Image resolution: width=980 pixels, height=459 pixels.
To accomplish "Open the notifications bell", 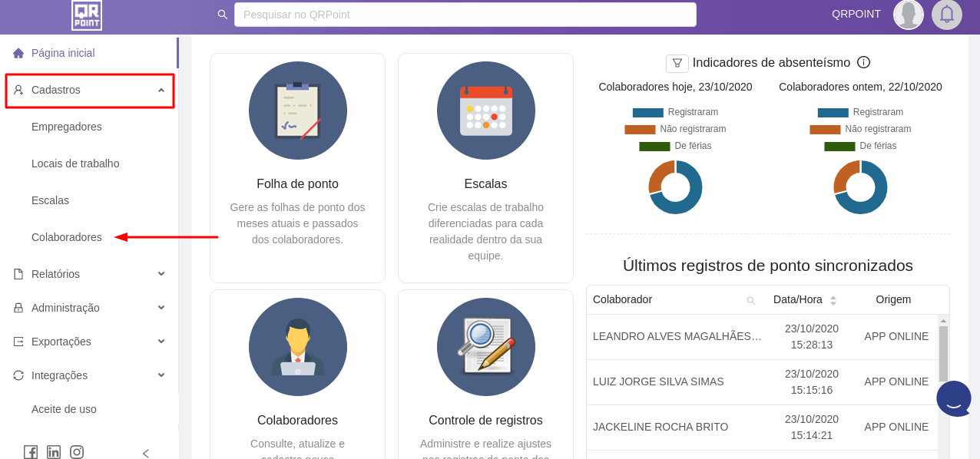I will click(x=946, y=15).
